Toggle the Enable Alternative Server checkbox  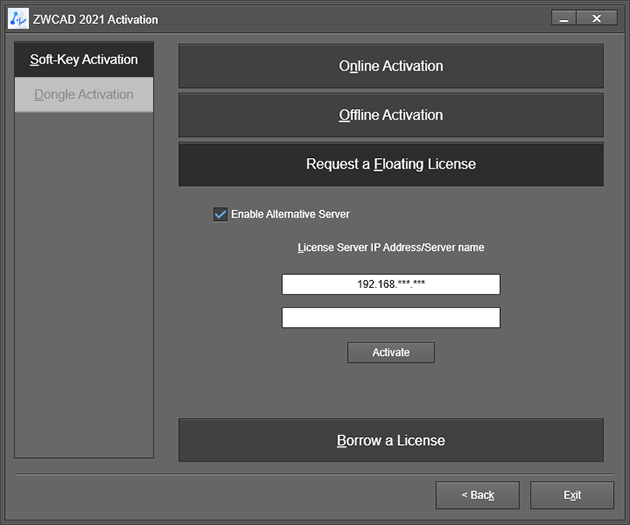(x=220, y=214)
